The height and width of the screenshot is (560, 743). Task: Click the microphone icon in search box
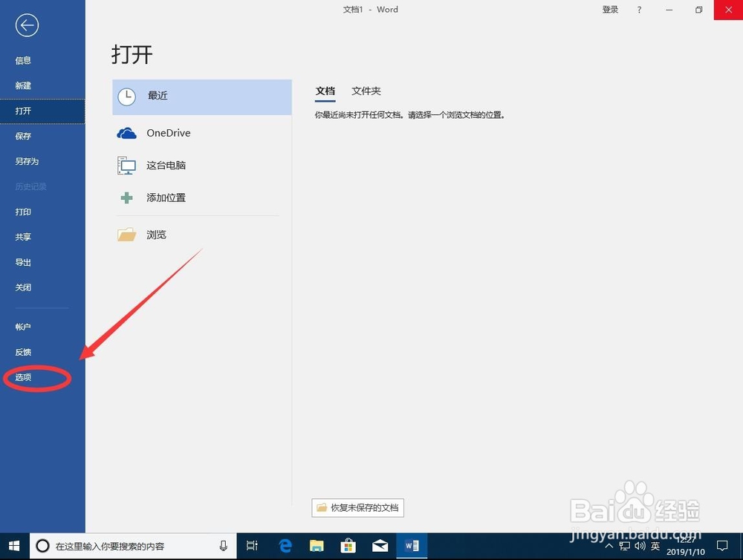click(x=223, y=547)
